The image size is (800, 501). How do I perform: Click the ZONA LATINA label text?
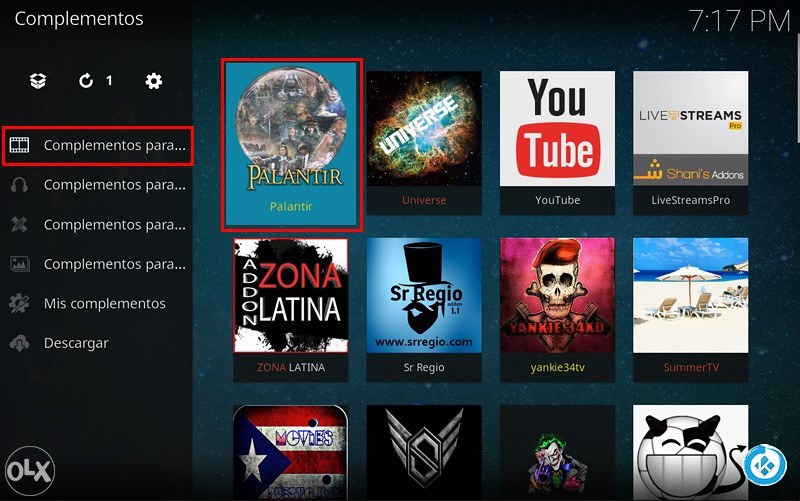[291, 367]
